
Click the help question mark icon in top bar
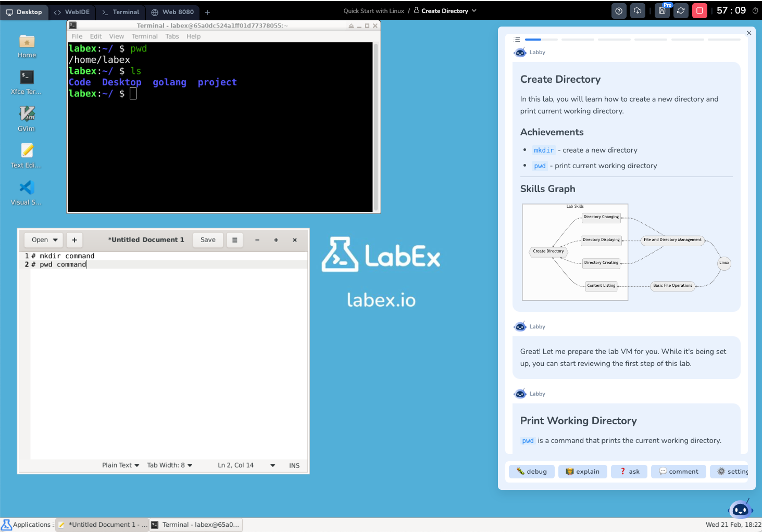[x=618, y=10]
